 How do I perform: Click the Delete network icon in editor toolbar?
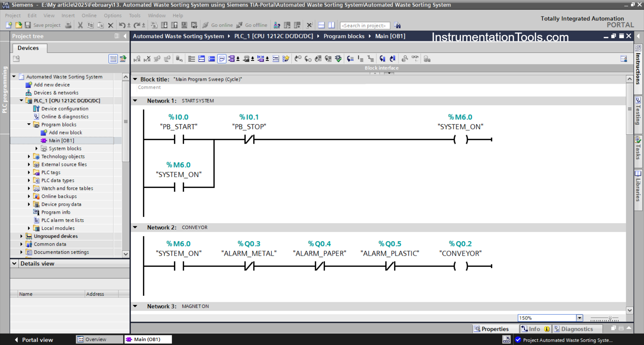tap(147, 59)
